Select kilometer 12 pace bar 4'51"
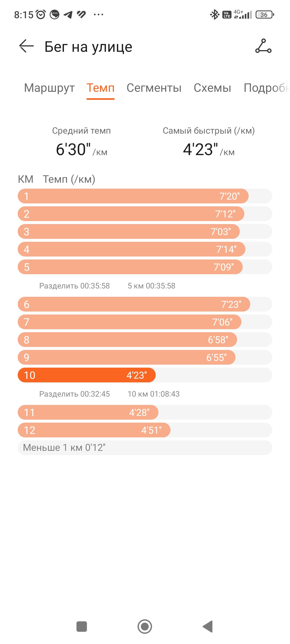The image size is (290, 644). coord(94,430)
